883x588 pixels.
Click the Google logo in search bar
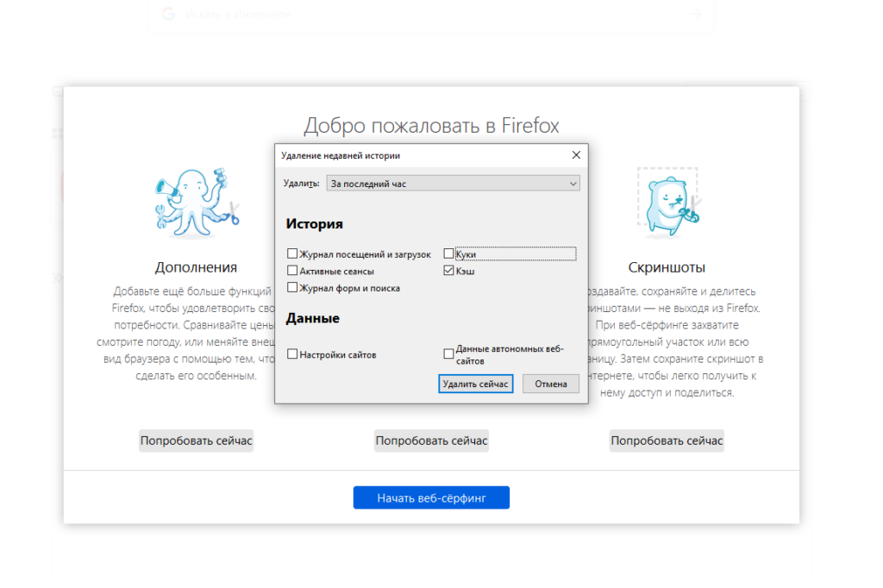(x=168, y=14)
